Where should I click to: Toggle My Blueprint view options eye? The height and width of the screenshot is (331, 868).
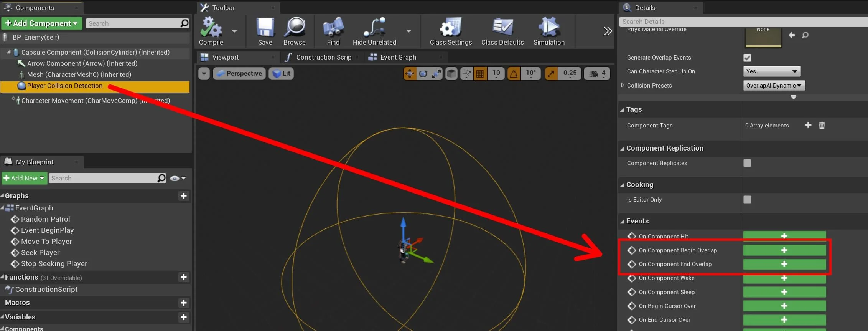pos(178,178)
